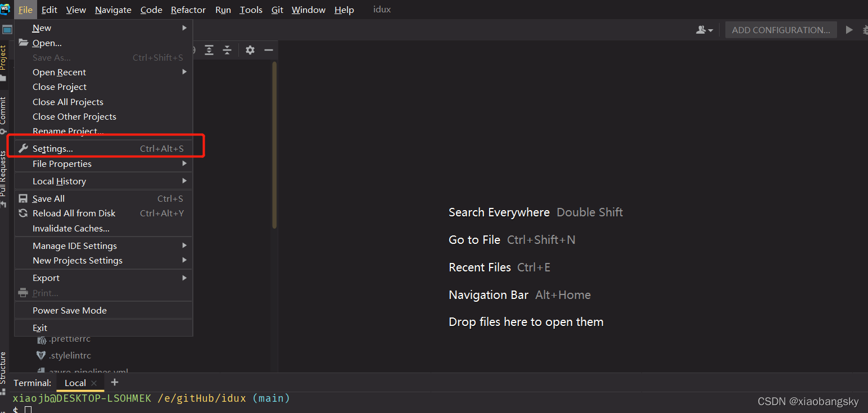Select the .stylelintrc file in the tree

point(69,355)
